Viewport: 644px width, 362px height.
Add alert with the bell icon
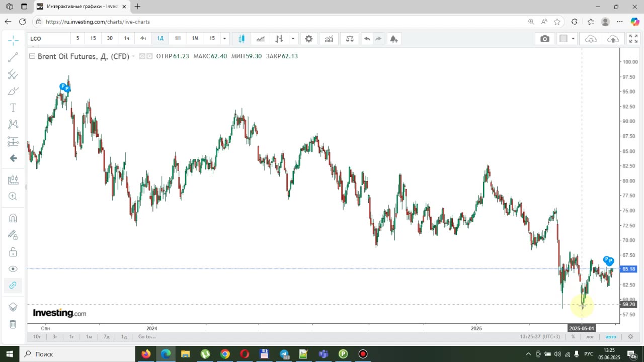pyautogui.click(x=393, y=39)
